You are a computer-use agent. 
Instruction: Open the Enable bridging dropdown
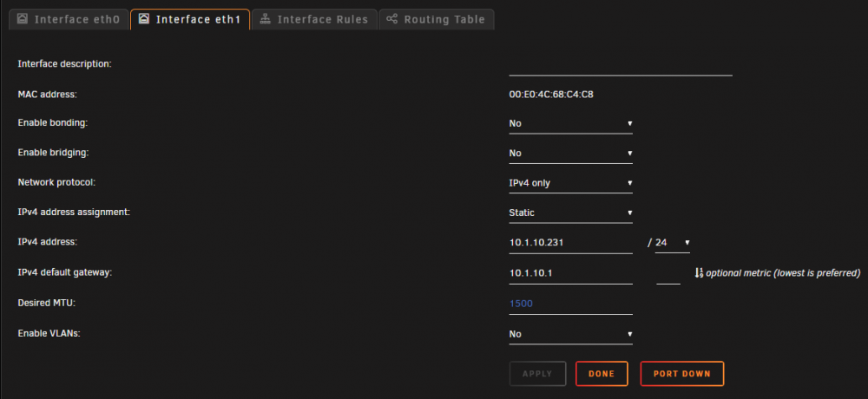point(571,154)
